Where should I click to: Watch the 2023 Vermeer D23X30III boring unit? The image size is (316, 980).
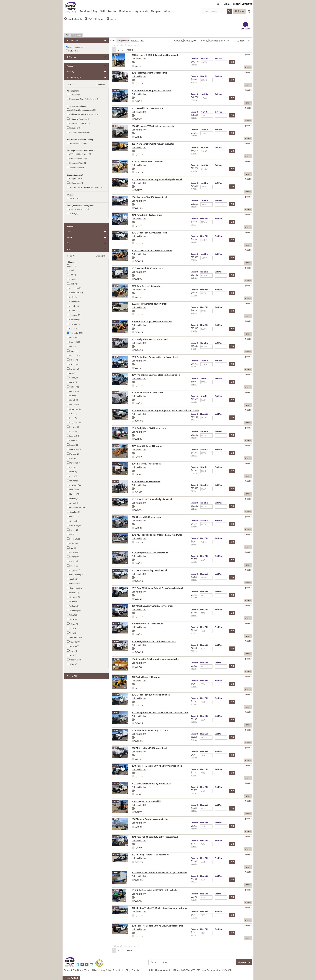pos(248,55)
